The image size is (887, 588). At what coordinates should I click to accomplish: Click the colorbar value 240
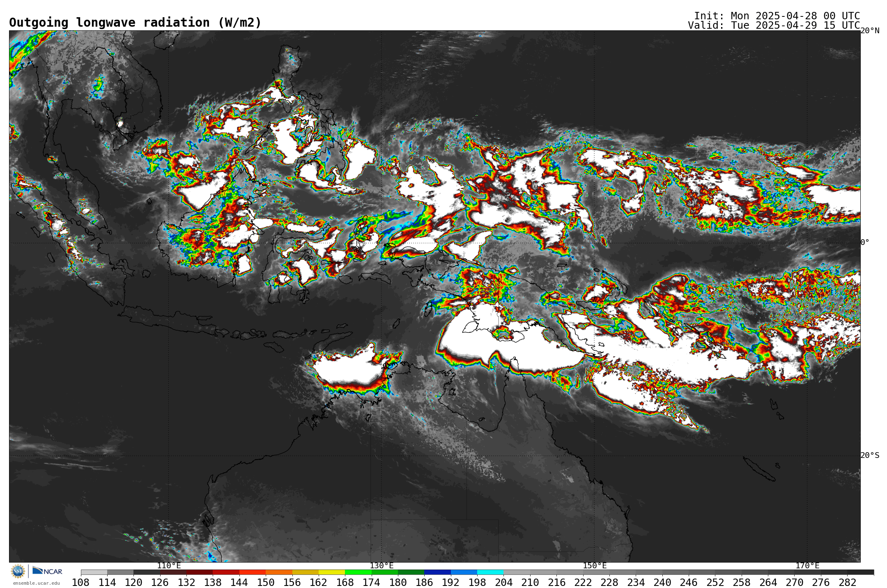tap(662, 582)
